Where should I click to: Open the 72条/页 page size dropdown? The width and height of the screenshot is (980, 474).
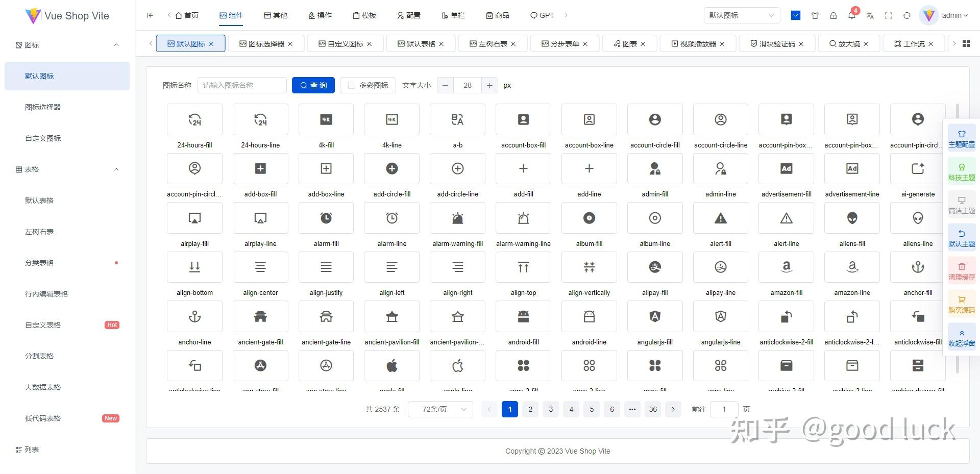coord(440,409)
